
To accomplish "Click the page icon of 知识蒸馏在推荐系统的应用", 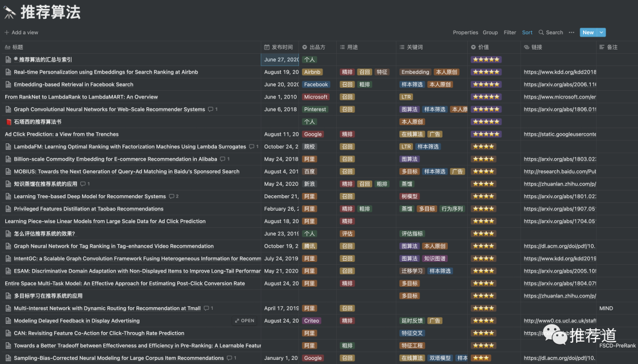I will (8, 184).
